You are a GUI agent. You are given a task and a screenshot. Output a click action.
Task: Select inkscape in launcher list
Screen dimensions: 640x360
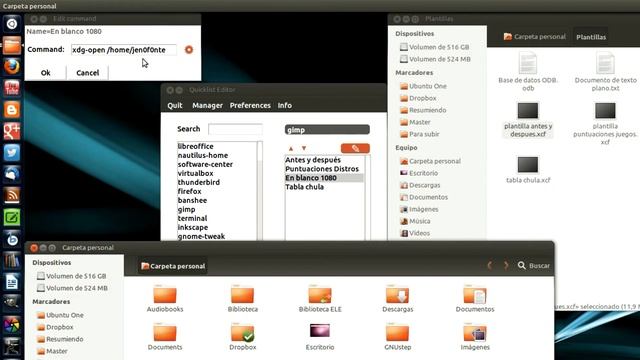pyautogui.click(x=193, y=227)
